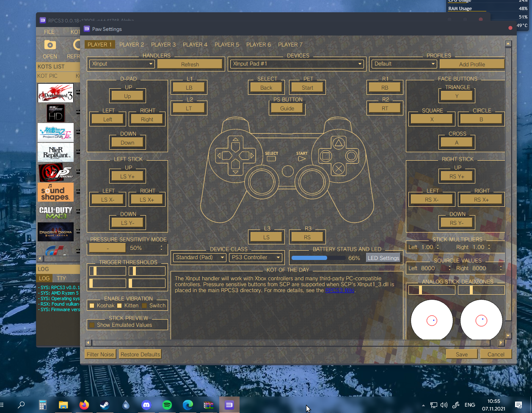Click the Refresh handlers button

click(x=190, y=64)
